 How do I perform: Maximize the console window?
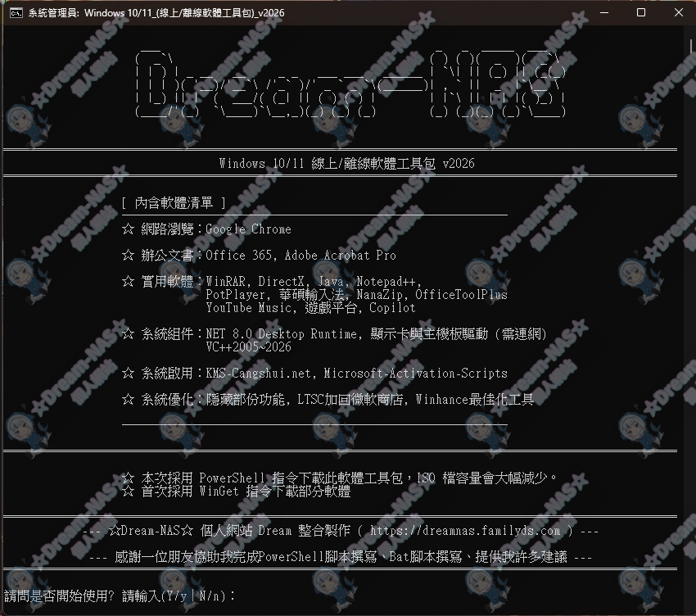pyautogui.click(x=641, y=12)
